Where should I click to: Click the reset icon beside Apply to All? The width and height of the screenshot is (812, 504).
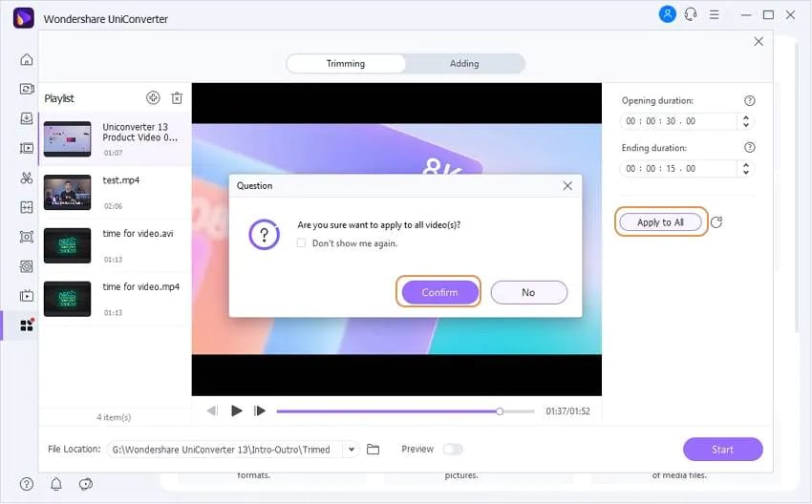[x=716, y=222]
